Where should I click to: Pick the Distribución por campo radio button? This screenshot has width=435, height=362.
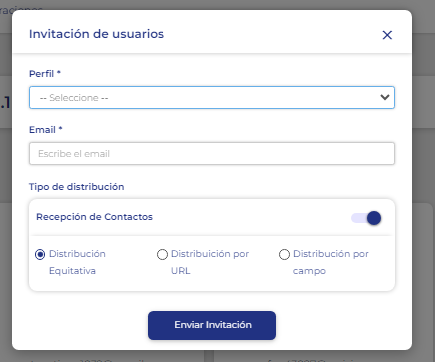(284, 255)
